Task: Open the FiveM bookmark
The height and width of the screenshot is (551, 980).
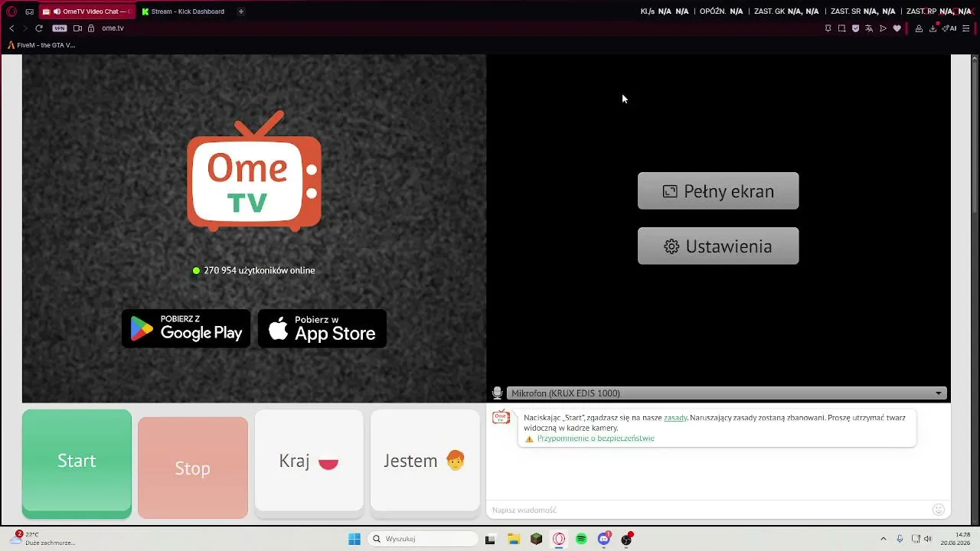Action: (41, 45)
